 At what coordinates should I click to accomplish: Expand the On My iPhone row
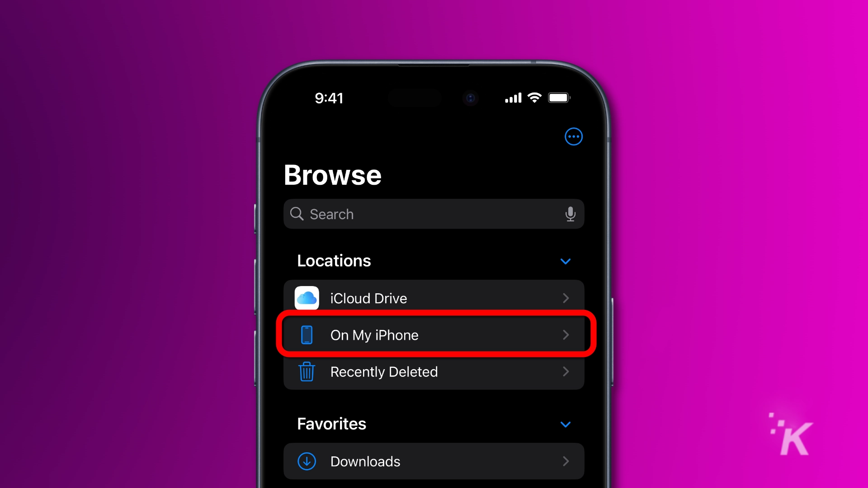coord(434,335)
